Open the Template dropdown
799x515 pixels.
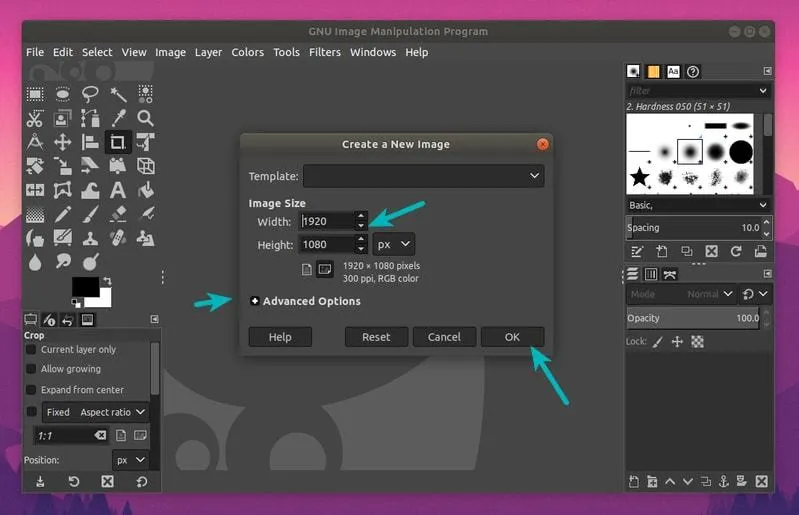(x=423, y=176)
